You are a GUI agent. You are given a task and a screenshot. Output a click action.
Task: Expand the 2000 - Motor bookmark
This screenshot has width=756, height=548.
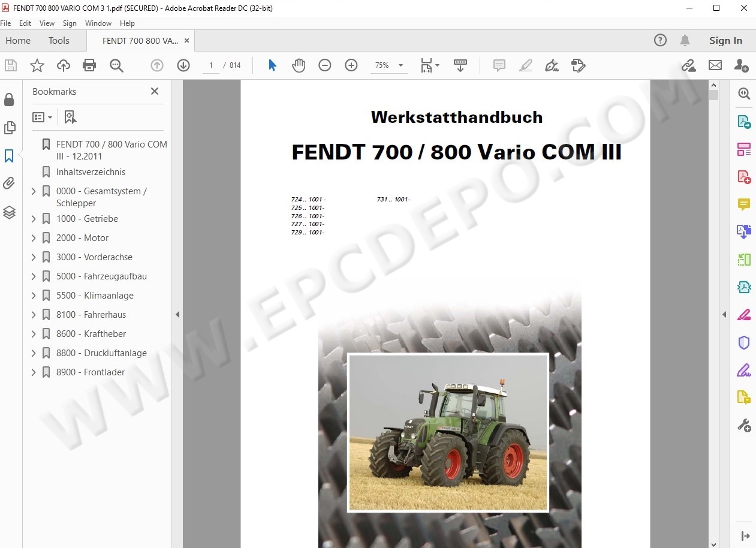34,238
